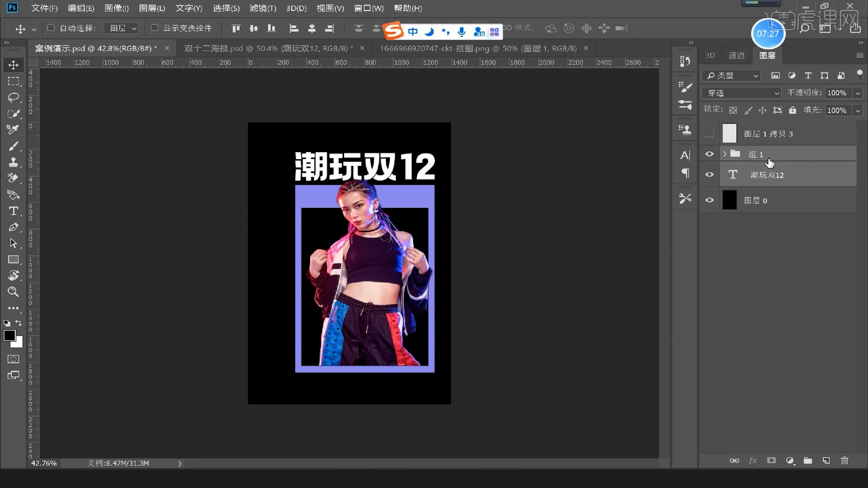Screen dimensions: 868x488
Task: Change screen mode icon
Action: pyautogui.click(x=13, y=375)
